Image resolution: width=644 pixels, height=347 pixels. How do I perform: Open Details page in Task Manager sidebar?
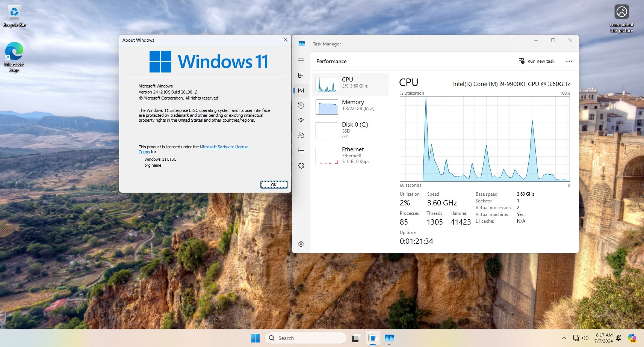(x=301, y=151)
